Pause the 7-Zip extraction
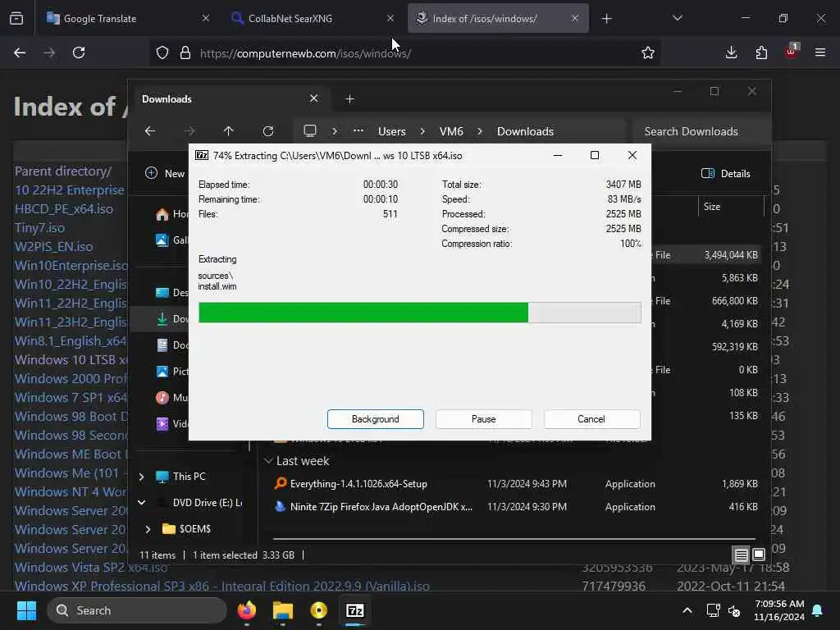 [x=483, y=419]
